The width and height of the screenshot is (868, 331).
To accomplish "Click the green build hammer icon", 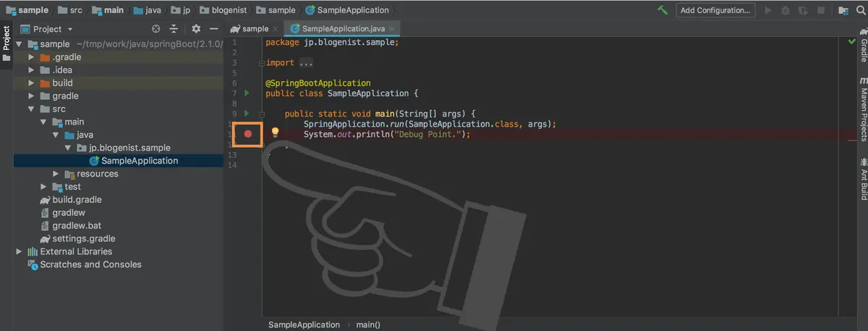I will tap(663, 10).
